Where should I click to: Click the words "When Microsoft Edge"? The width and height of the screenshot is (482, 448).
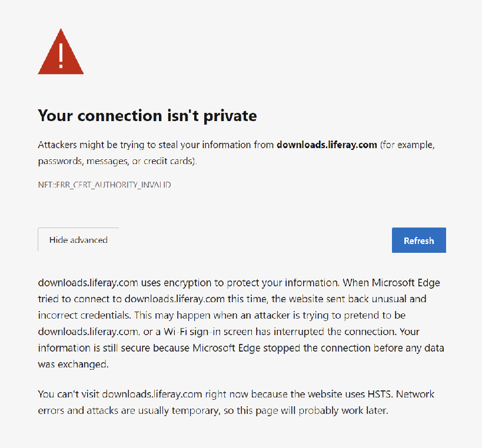click(x=391, y=282)
